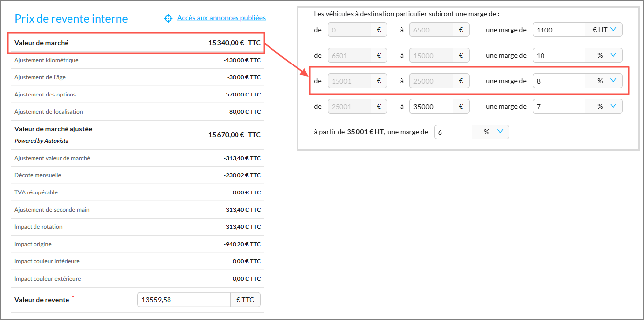Click the disabled lower bound field 6501
Image resolution: width=644 pixels, height=320 pixels.
click(x=349, y=55)
